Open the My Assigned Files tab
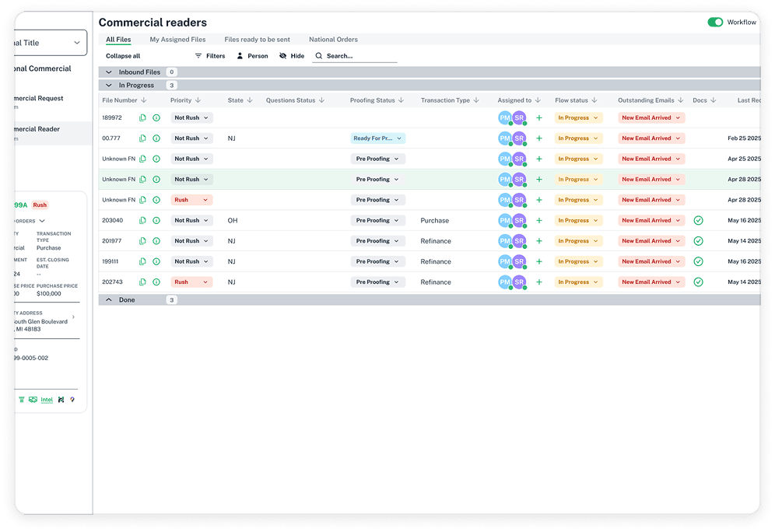The width and height of the screenshot is (775, 532). (x=177, y=40)
